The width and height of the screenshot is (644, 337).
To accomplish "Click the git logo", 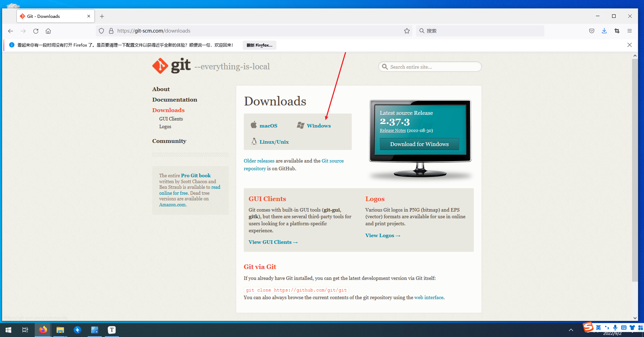I will (x=172, y=66).
